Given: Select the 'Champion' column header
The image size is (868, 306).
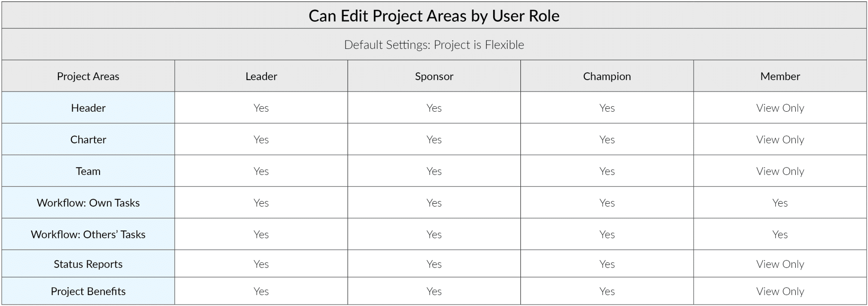Looking at the screenshot, I should pyautogui.click(x=607, y=77).
